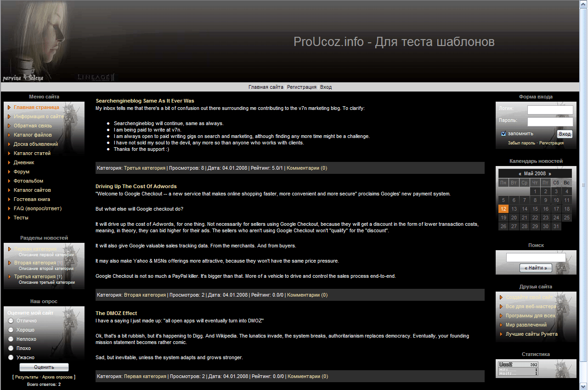Image resolution: width=588 pixels, height=390 pixels.
Task: Click 'Забыл пароль' link
Action: 521,143
